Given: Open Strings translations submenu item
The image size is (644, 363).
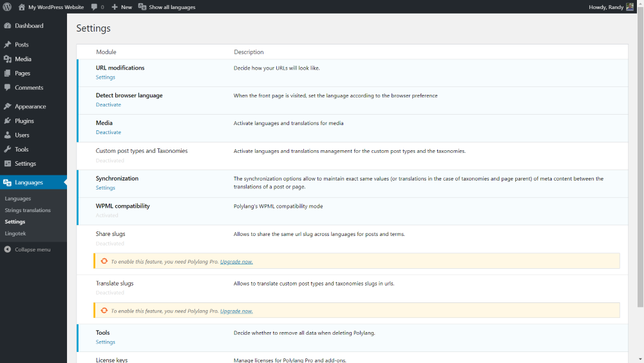Looking at the screenshot, I should [28, 210].
